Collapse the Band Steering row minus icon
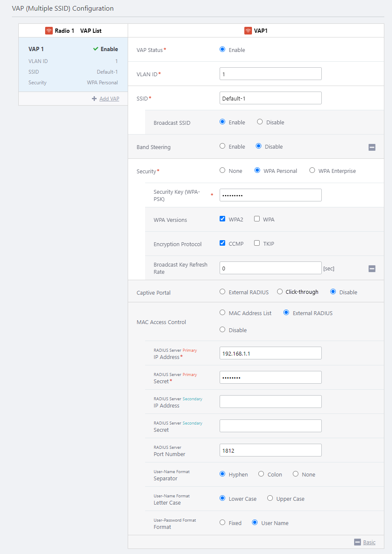Image resolution: width=392 pixels, height=554 pixels. click(372, 147)
